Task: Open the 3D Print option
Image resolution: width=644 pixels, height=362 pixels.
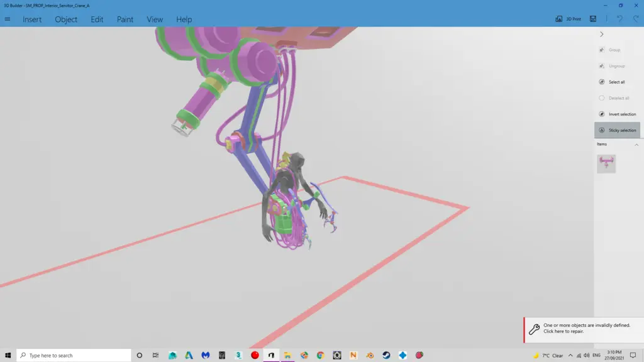Action: click(570, 19)
